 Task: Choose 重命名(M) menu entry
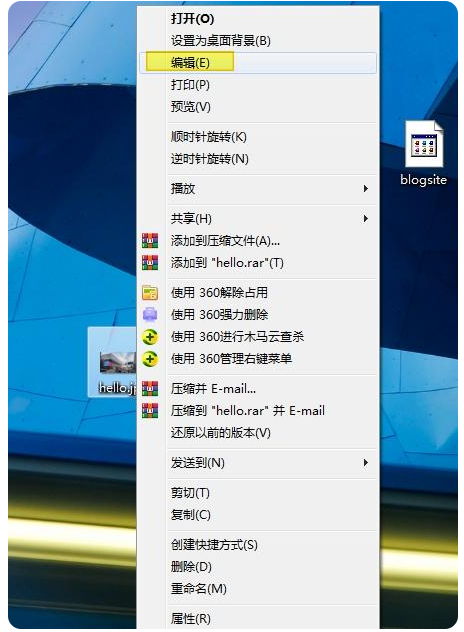[x=258, y=588]
